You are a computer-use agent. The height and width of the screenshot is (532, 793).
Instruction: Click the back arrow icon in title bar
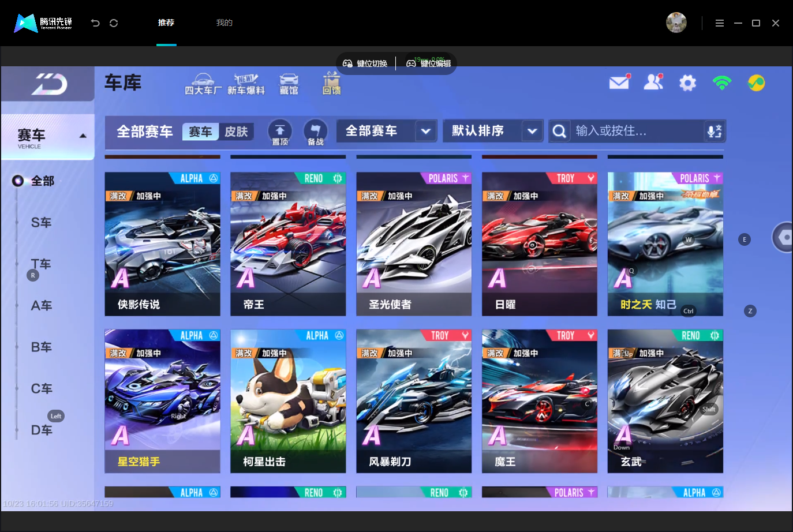tap(95, 23)
